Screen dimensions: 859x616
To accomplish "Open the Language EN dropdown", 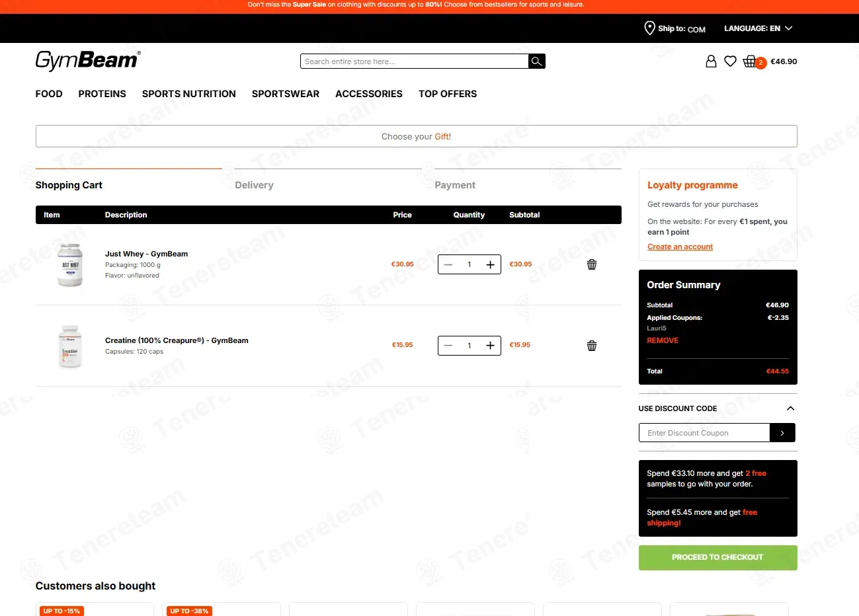I will click(x=758, y=28).
